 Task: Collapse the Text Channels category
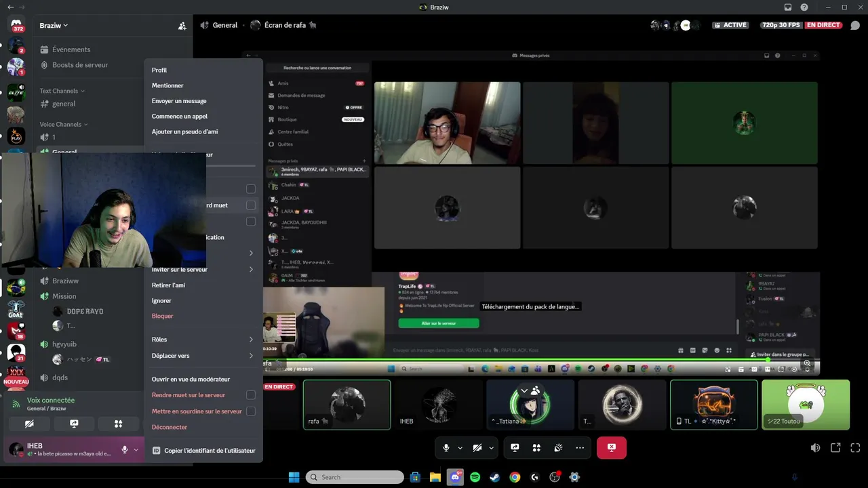coord(62,91)
